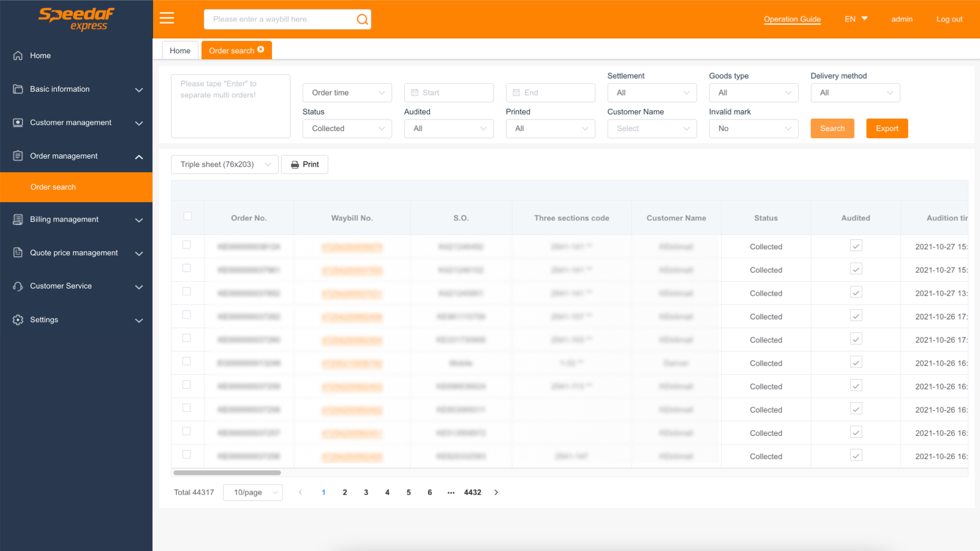
Task: Toggle the hamburger menu icon
Action: tap(167, 18)
